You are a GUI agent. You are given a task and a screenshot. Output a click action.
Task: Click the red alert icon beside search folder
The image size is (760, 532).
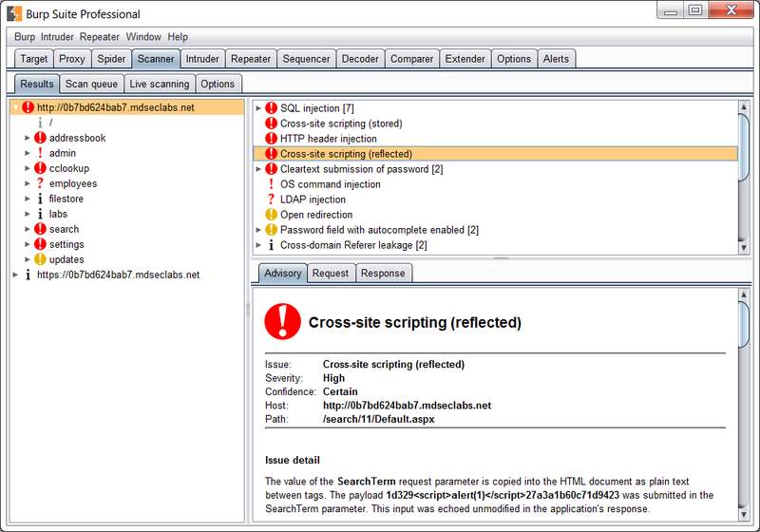click(40, 229)
